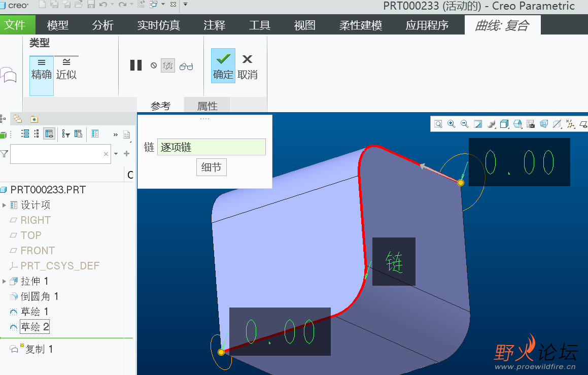Open the dropdown arrow next to the Windows icon
Image resolution: width=588 pixels, height=375 pixels.
click(163, 5)
